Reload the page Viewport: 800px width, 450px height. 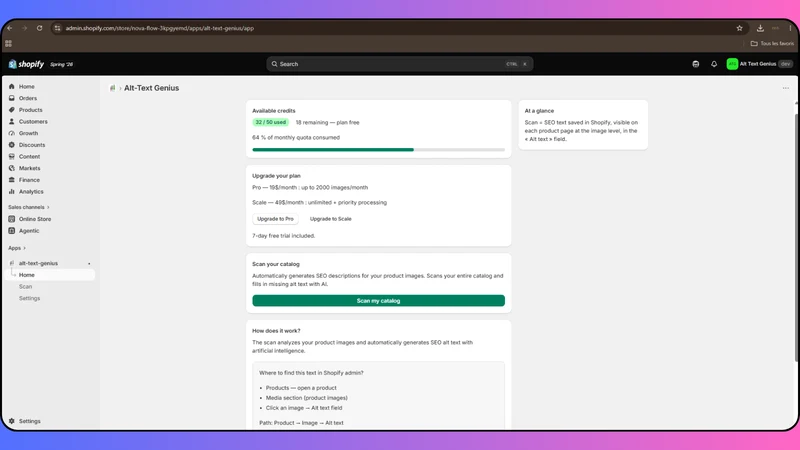(x=39, y=28)
